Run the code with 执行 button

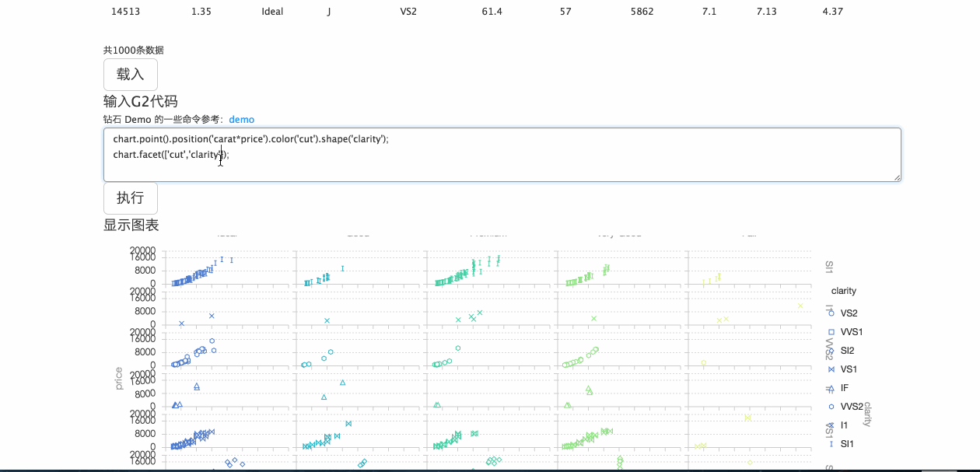[x=131, y=198]
